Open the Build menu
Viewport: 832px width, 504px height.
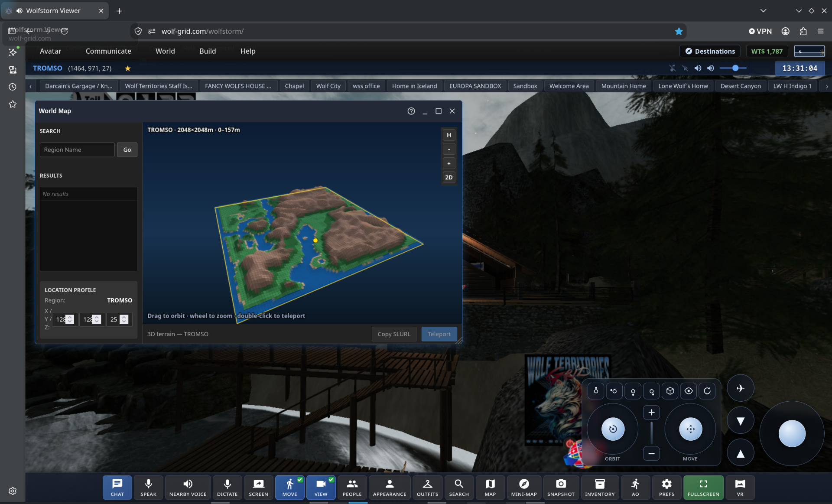coord(208,51)
